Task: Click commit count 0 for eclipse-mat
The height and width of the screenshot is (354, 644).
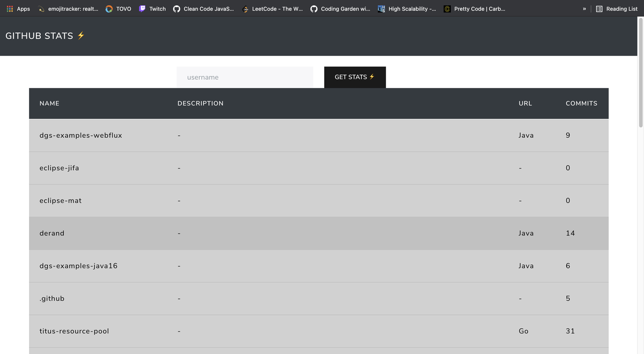Action: point(568,201)
